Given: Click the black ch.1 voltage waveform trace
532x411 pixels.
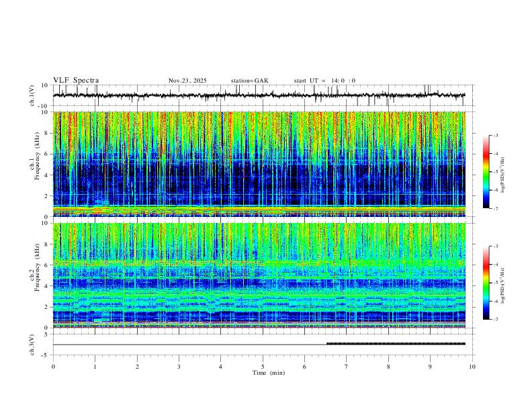Looking at the screenshot, I should [x=259, y=95].
